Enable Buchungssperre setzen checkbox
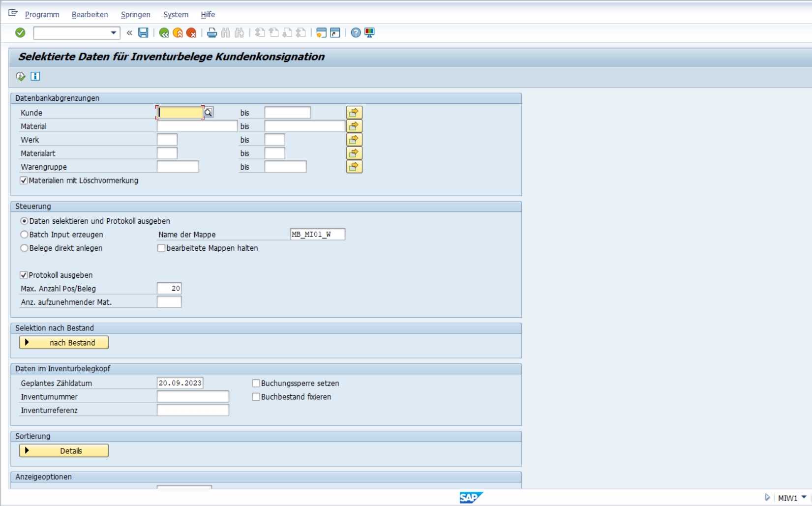 (x=256, y=383)
